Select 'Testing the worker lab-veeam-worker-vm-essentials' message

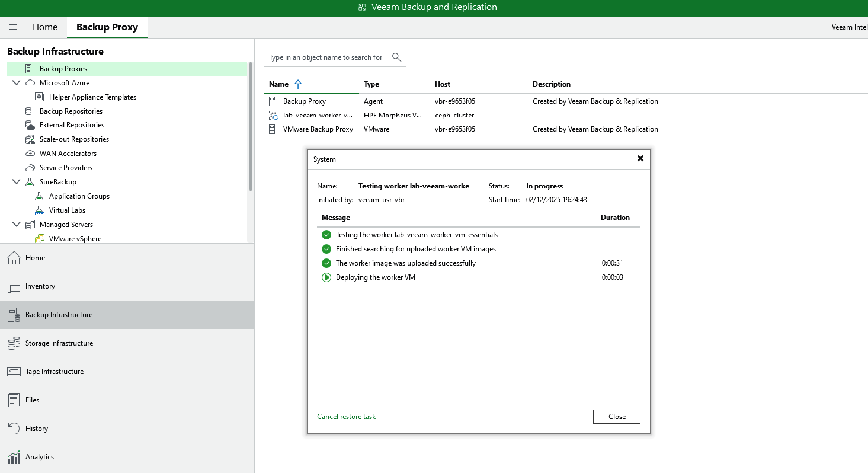(417, 235)
